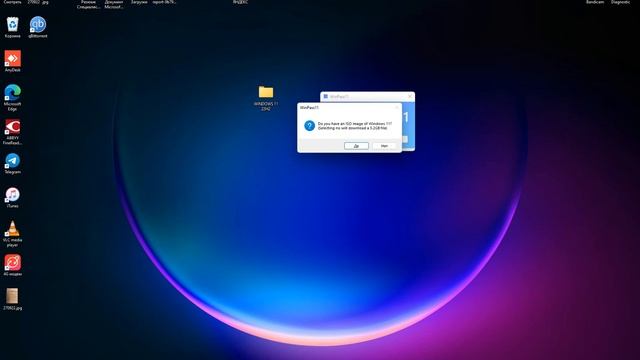Image resolution: width=640 pixels, height=360 pixels.
Task: Click the No (Нет) button in dialog
Action: pos(384,146)
